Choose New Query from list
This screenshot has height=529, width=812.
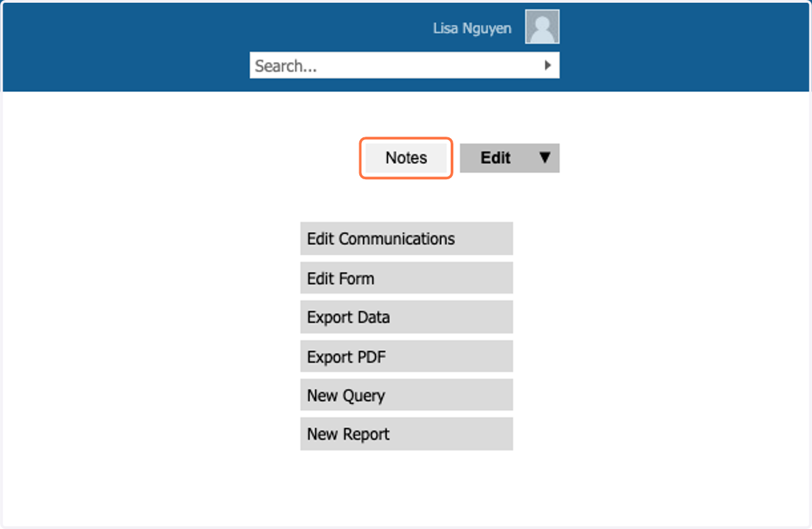coord(407,395)
